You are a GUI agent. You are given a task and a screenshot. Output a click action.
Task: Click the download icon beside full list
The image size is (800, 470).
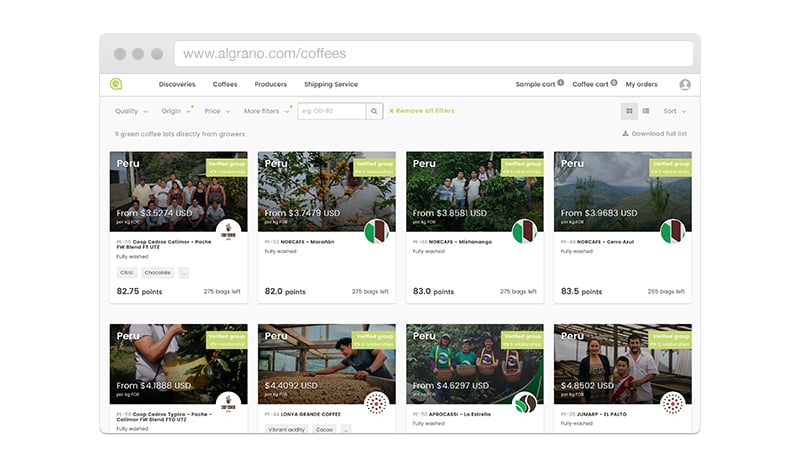[x=625, y=134]
